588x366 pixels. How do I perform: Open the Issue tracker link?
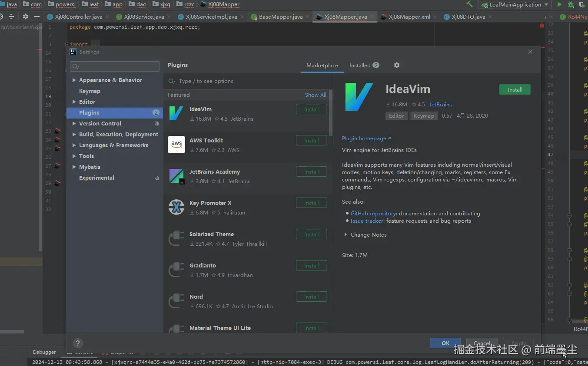367,221
